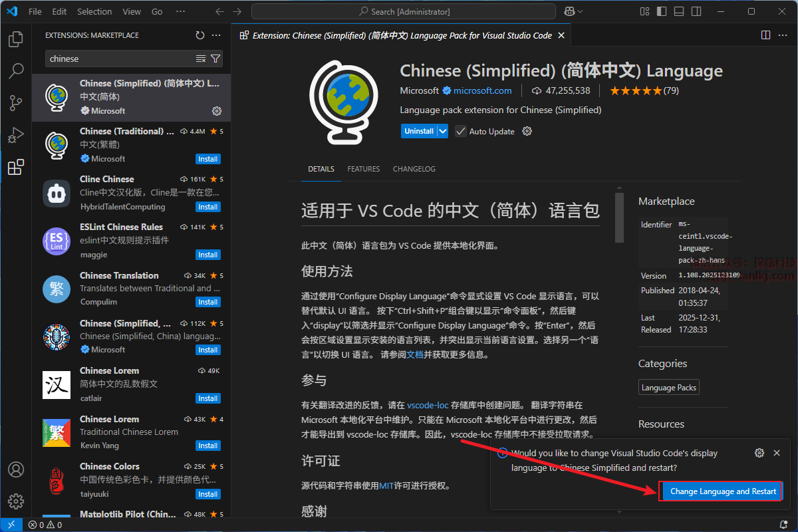The width and height of the screenshot is (798, 532).
Task: Click the filter extensions funnel icon
Action: coord(215,59)
